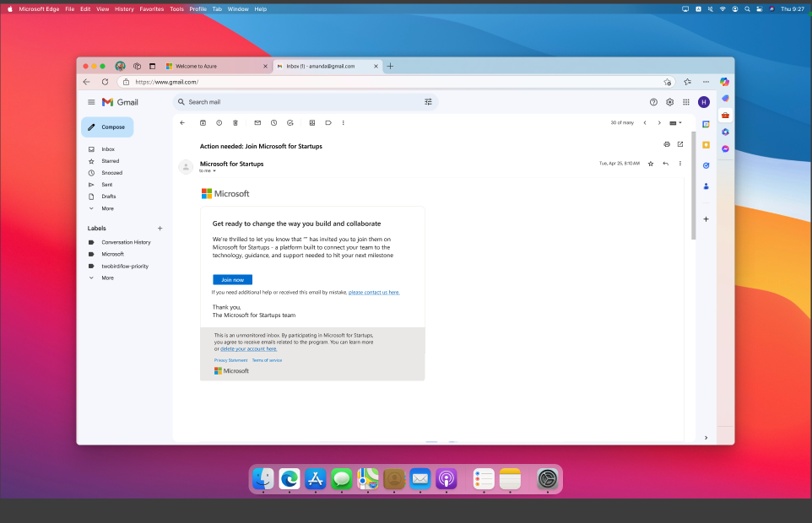The width and height of the screenshot is (812, 523).
Task: Open Edge Favorites star list
Action: click(x=688, y=82)
